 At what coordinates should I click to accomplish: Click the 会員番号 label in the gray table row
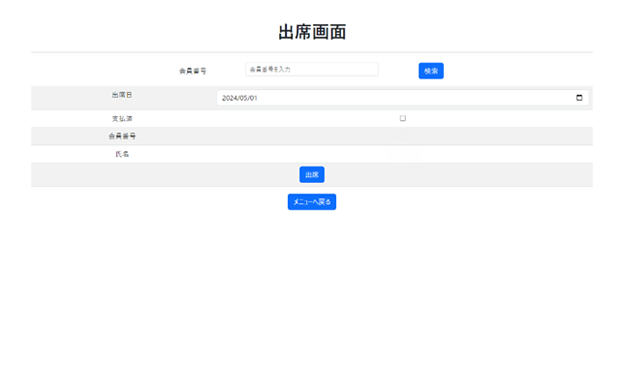click(122, 136)
